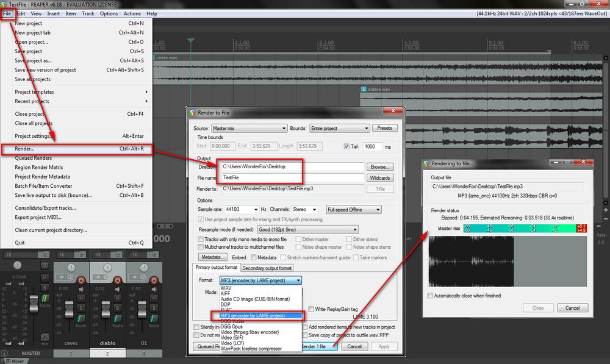Click the Directory path field
This screenshot has height=364, width=610.
[293, 166]
